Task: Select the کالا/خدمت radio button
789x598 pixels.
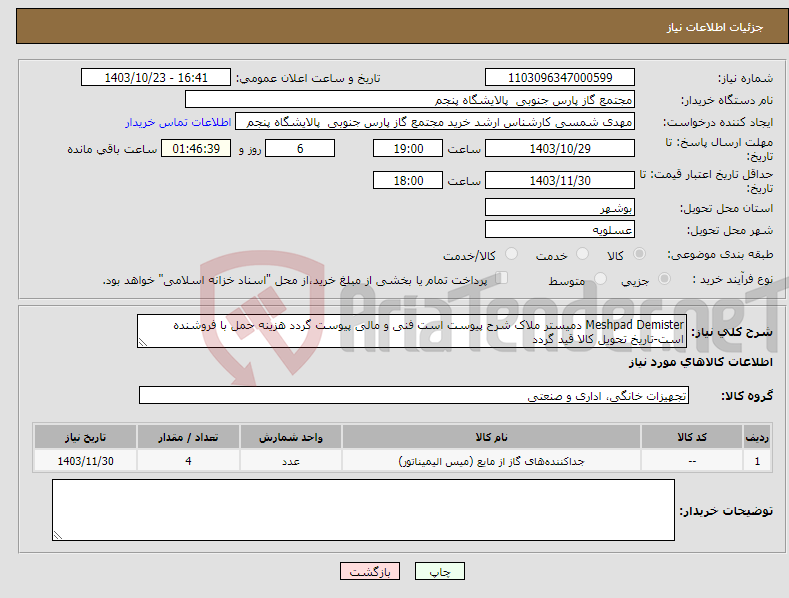Action: [x=511, y=254]
